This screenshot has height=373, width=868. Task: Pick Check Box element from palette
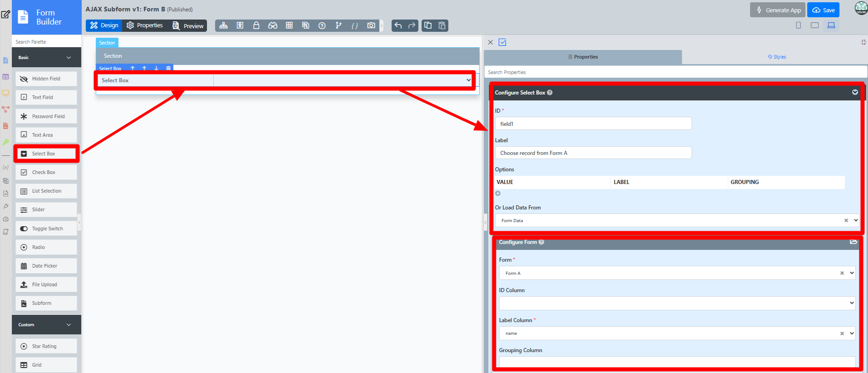pyautogui.click(x=46, y=172)
